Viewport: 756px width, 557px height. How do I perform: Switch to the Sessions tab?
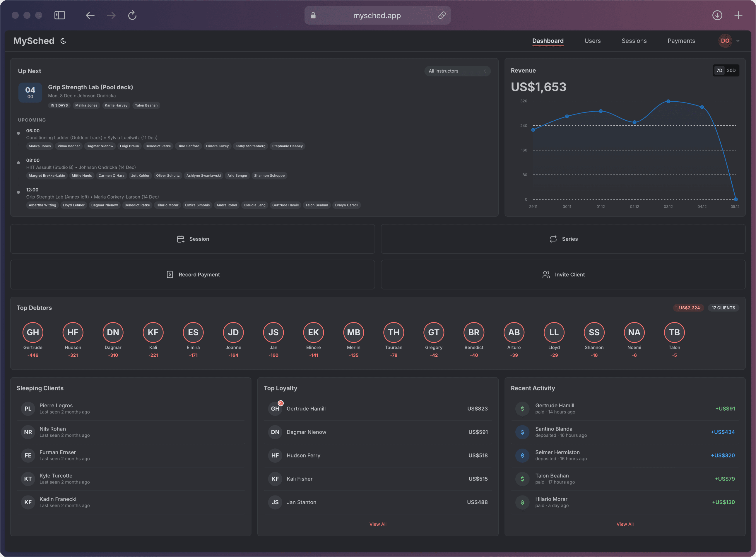click(x=634, y=41)
